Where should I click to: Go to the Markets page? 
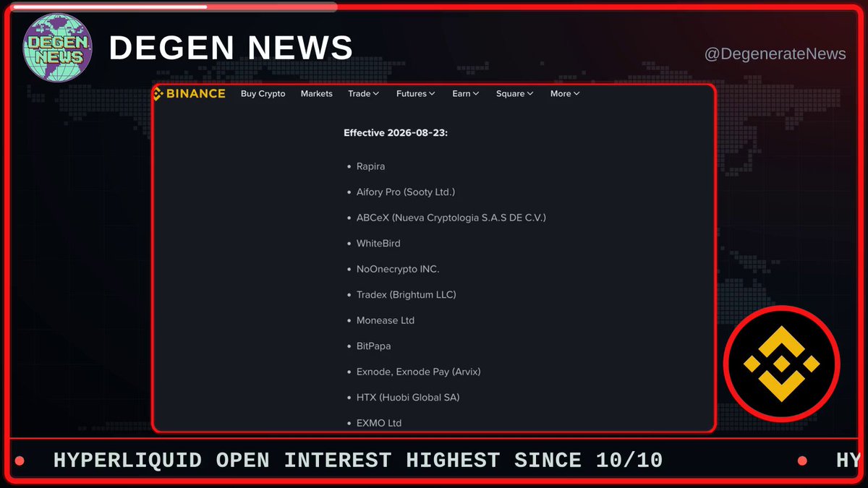coord(317,94)
